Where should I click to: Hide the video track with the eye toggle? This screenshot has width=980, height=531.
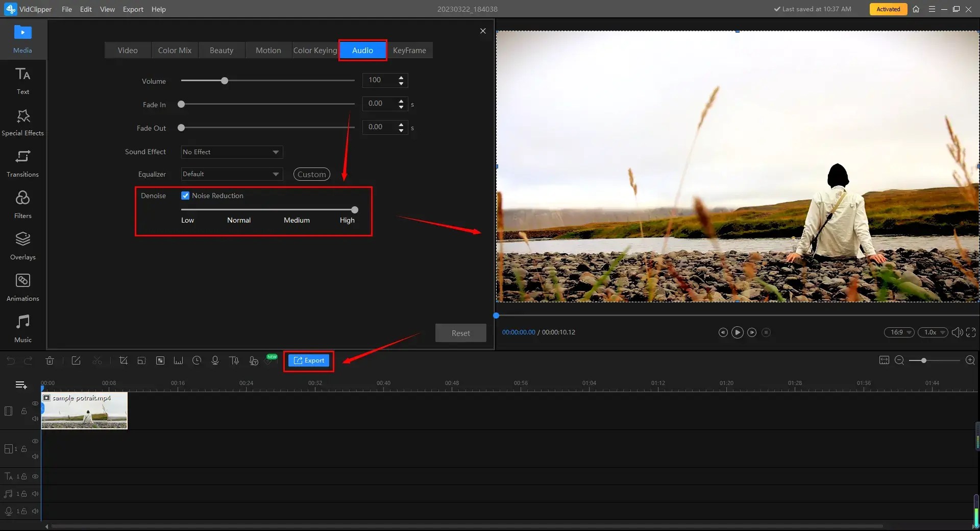pos(35,403)
